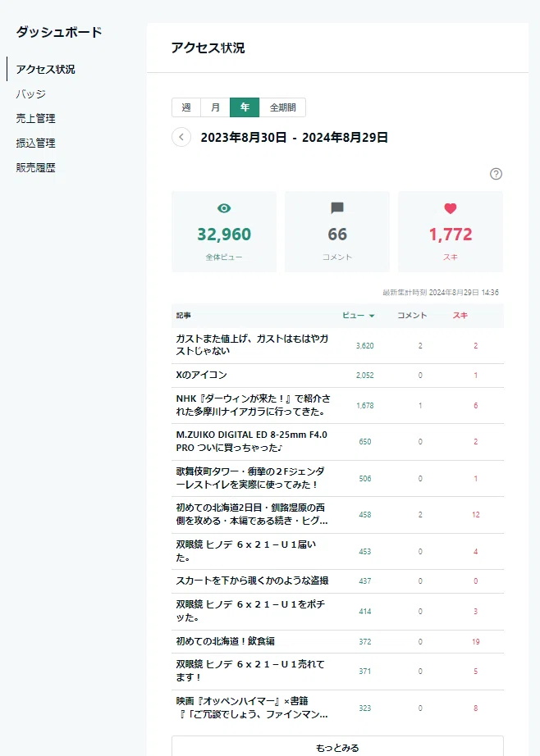Open the スカートを下から覗く article
540x756 pixels.
point(252,581)
